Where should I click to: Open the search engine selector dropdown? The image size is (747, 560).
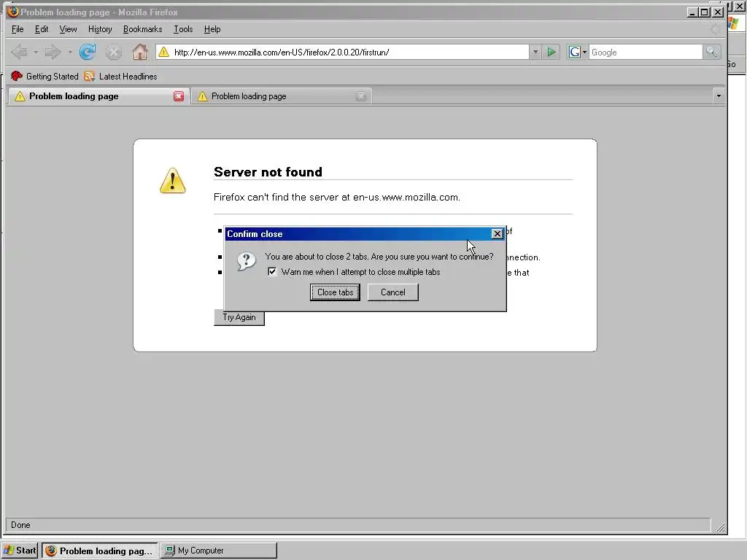tap(578, 52)
